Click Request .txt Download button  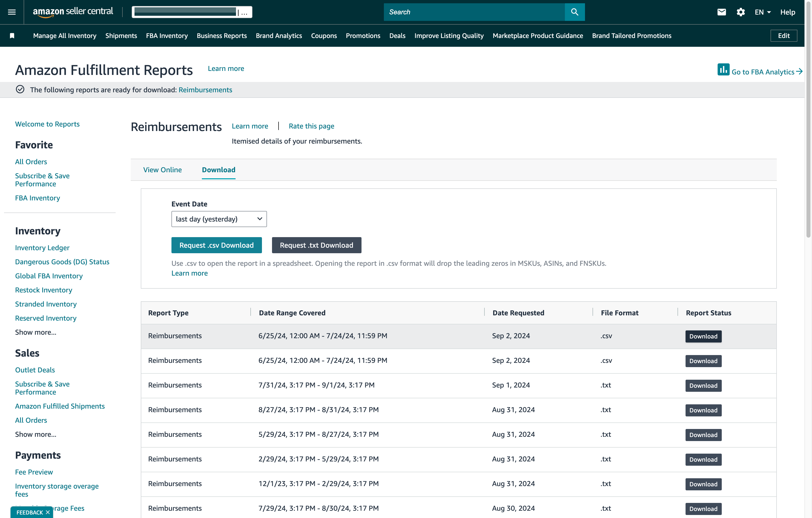(x=317, y=245)
